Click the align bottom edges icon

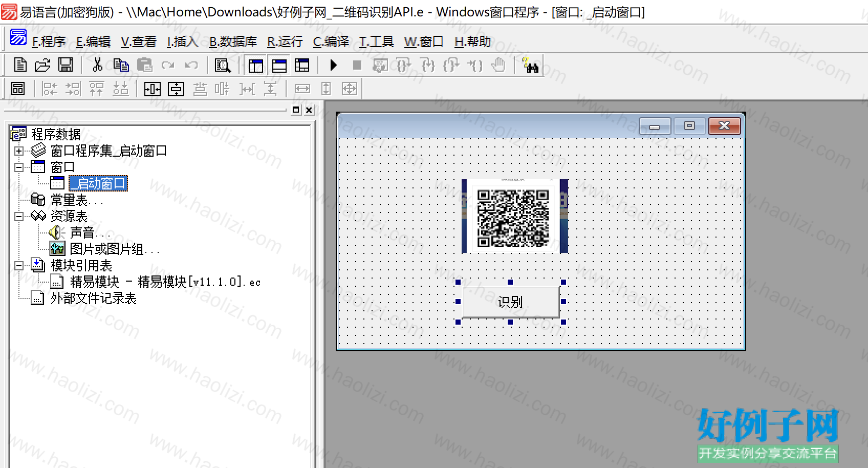120,89
